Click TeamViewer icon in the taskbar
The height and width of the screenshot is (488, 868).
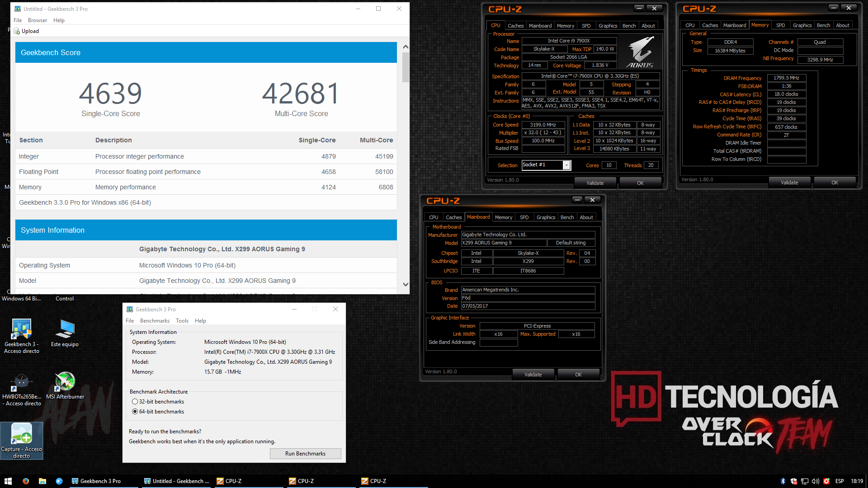tap(59, 481)
